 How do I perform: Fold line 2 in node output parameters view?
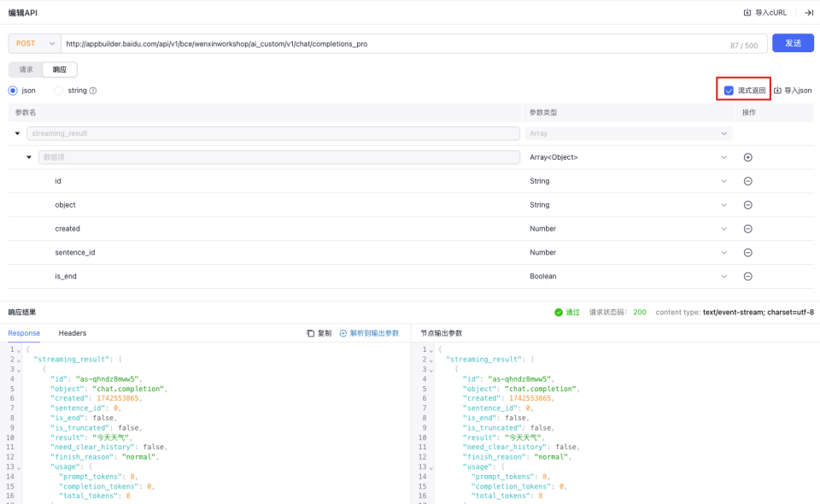430,360
